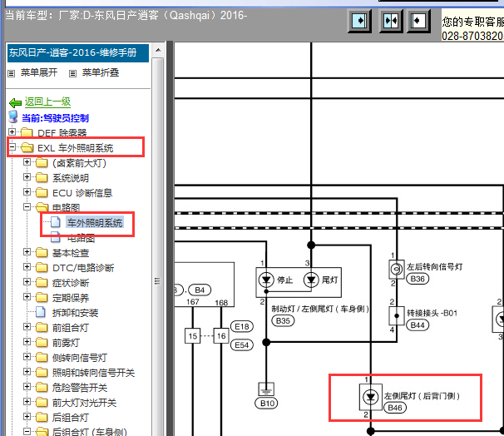The height and width of the screenshot is (436, 504).
Task: Expand the DEF 除雾器 node
Action: 12,132
